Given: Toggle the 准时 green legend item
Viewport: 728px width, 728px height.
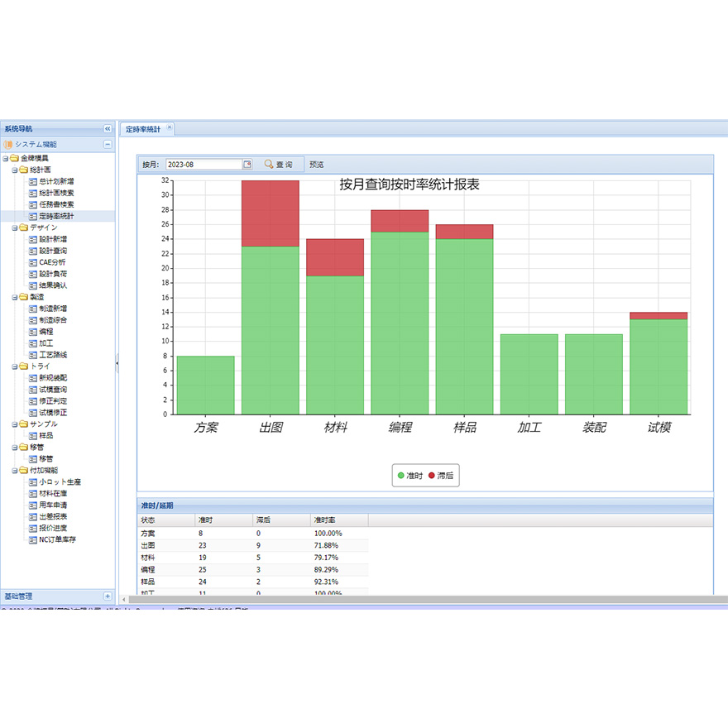Looking at the screenshot, I should coord(410,476).
